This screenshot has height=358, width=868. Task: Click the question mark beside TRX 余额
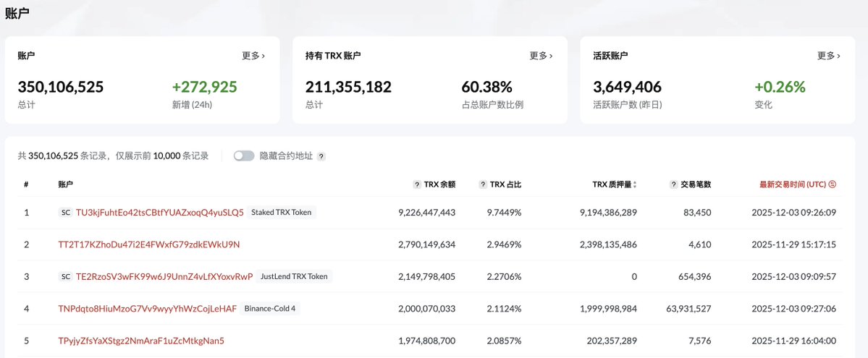point(417,184)
